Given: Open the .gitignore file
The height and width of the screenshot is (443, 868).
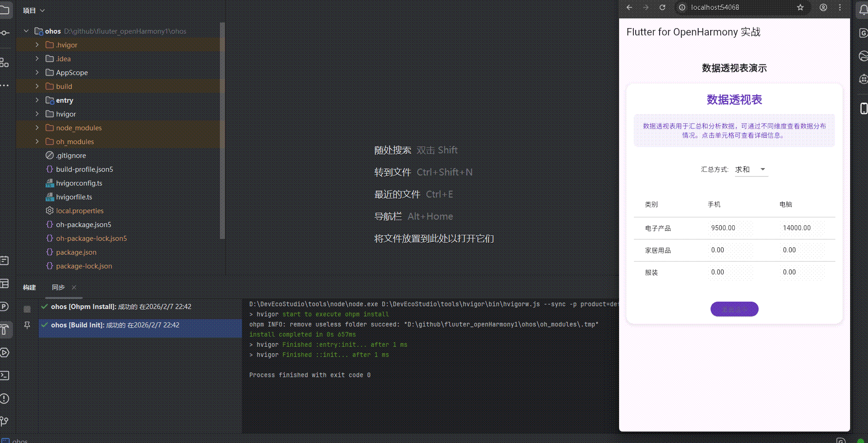Looking at the screenshot, I should (71, 155).
